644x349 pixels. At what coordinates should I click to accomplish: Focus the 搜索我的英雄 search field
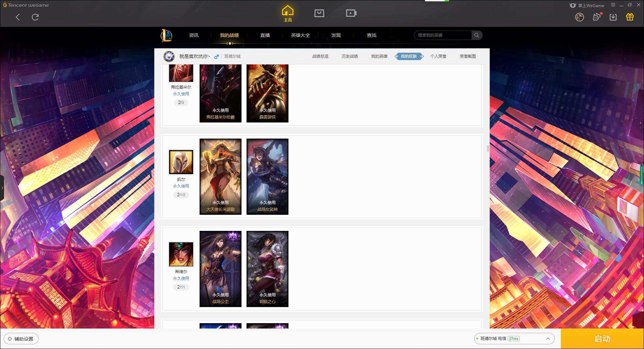tap(443, 35)
